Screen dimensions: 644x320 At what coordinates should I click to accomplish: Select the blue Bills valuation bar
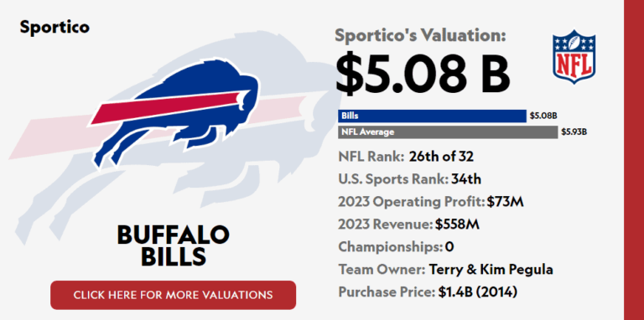point(432,116)
